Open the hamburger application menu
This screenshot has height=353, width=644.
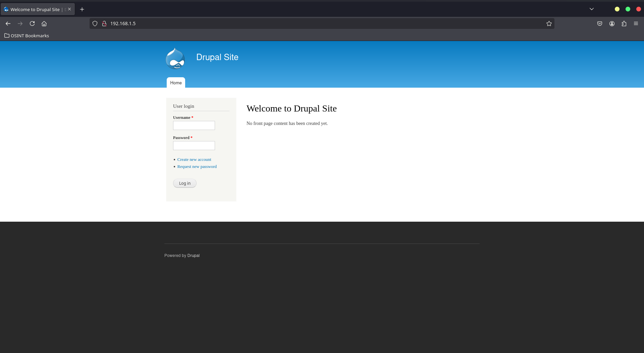pos(636,24)
